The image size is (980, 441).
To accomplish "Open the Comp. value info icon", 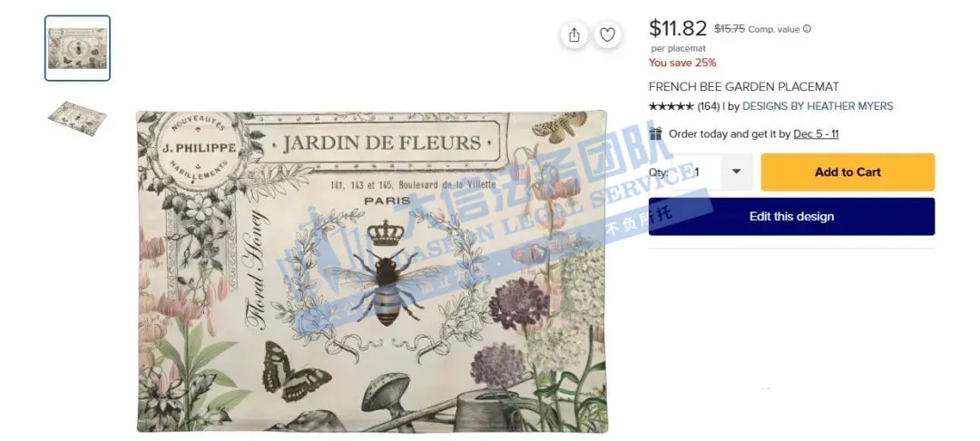I will [807, 29].
